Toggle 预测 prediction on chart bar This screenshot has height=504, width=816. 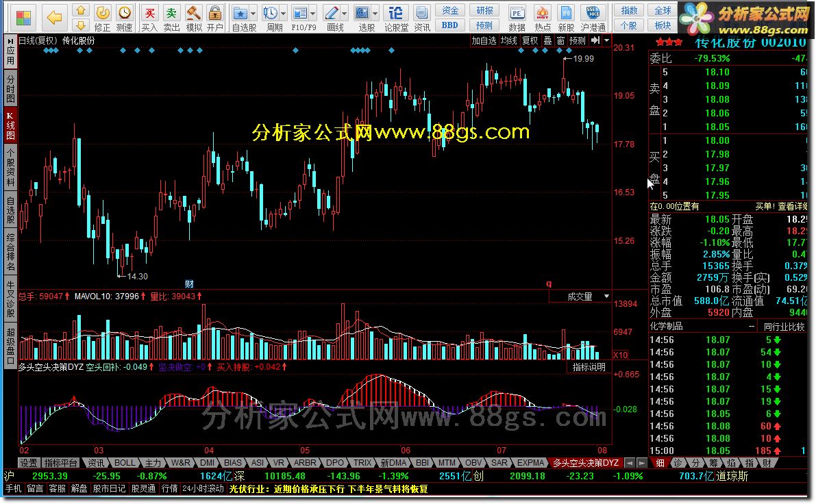pyautogui.click(x=578, y=40)
